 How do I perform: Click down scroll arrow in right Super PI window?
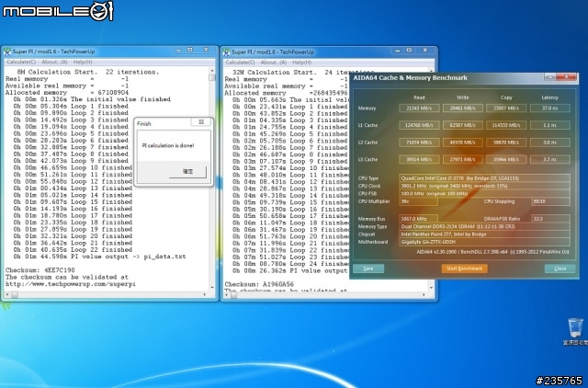(431, 288)
